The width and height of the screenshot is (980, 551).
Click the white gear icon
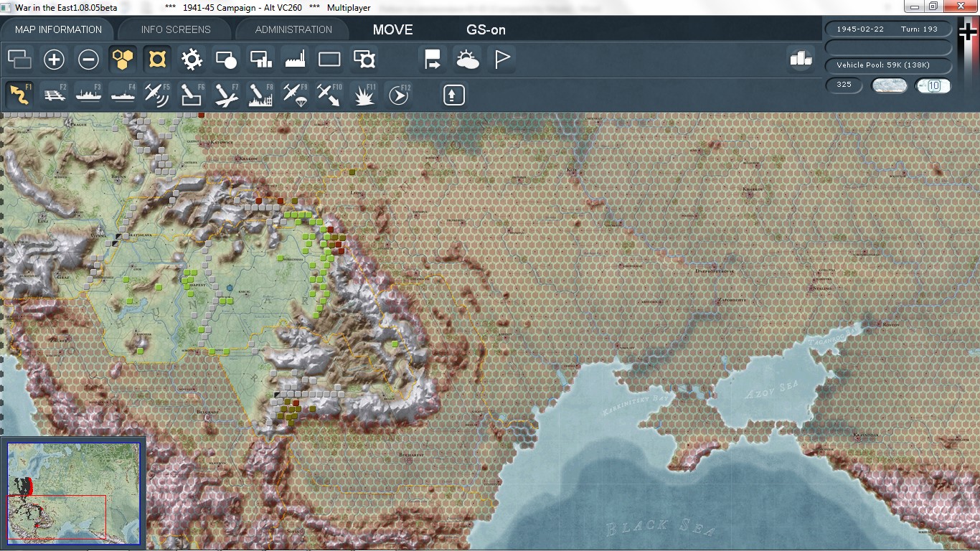192,59
